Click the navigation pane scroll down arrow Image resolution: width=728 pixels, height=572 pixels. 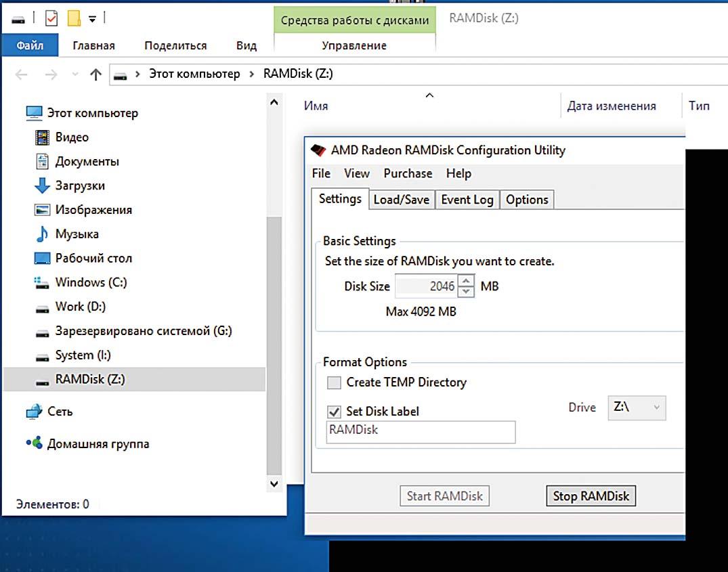point(274,483)
